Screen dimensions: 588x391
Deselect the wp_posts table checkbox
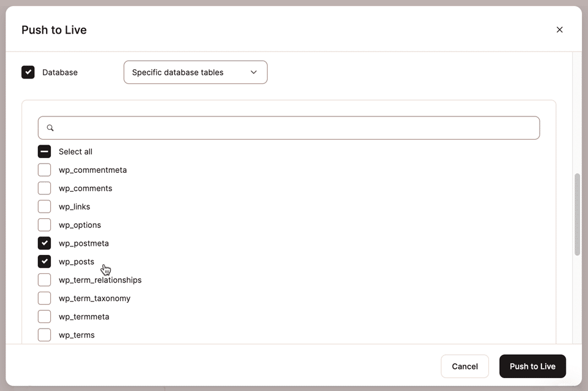[44, 262]
